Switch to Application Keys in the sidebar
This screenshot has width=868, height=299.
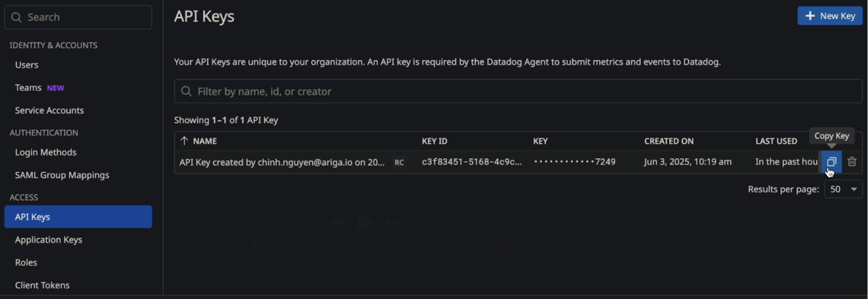(x=48, y=239)
